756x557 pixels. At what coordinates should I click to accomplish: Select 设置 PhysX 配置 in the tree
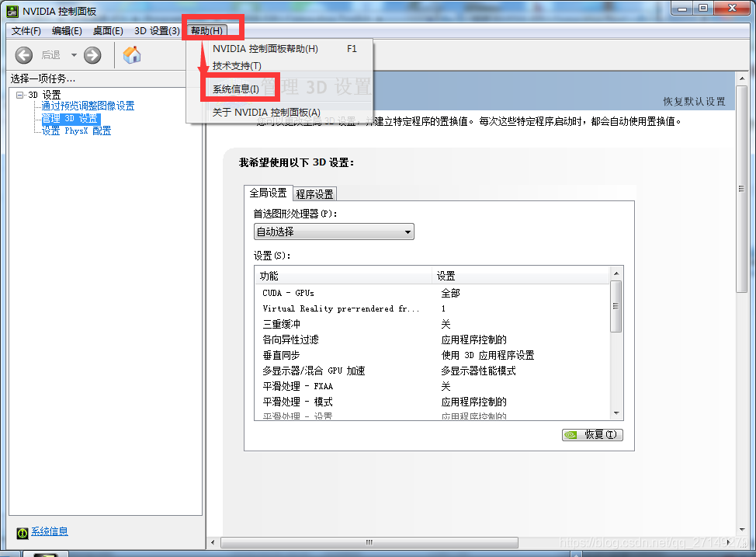coord(76,131)
